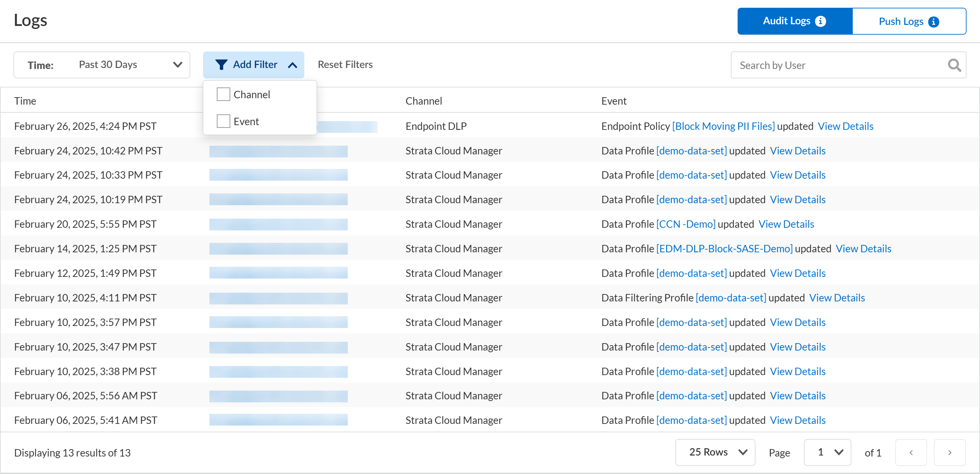This screenshot has width=980, height=474.
Task: Open the page number dropdown
Action: tap(827, 452)
